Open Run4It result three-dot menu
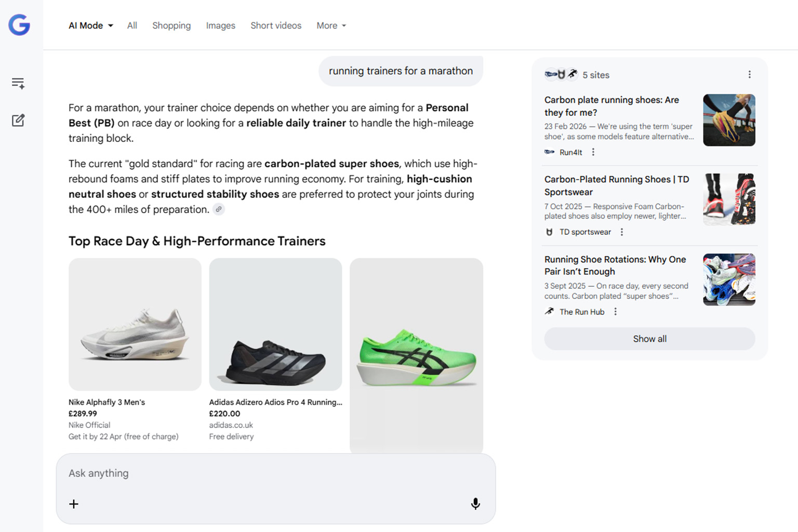 593,152
